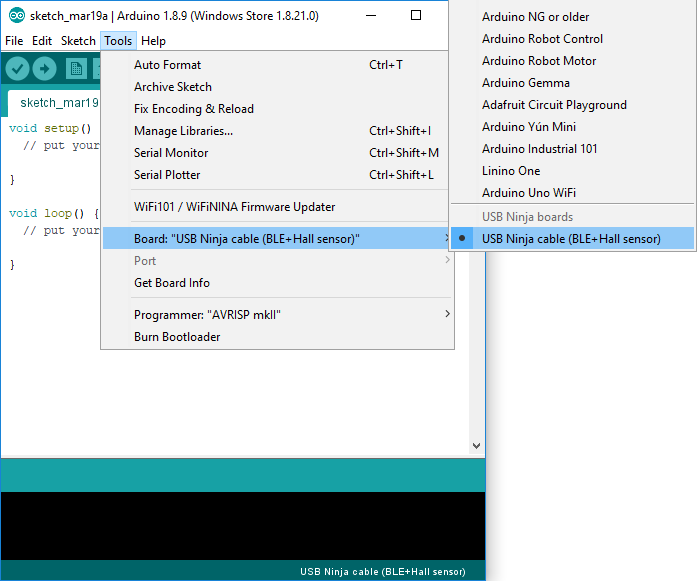The image size is (697, 581).
Task: Select Arduino Robot Control board
Action: tap(573, 39)
